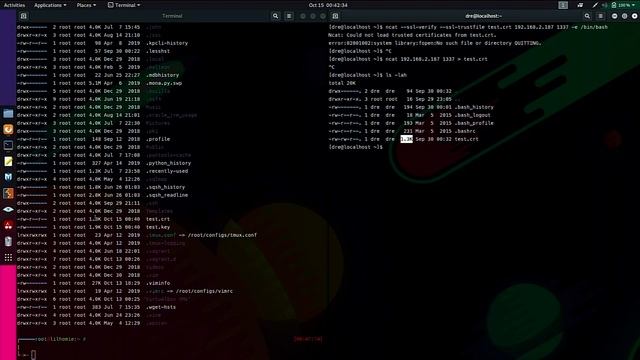The image size is (640, 360).
Task: Click the workspace indicator icon in top bar
Action: pos(563,5)
